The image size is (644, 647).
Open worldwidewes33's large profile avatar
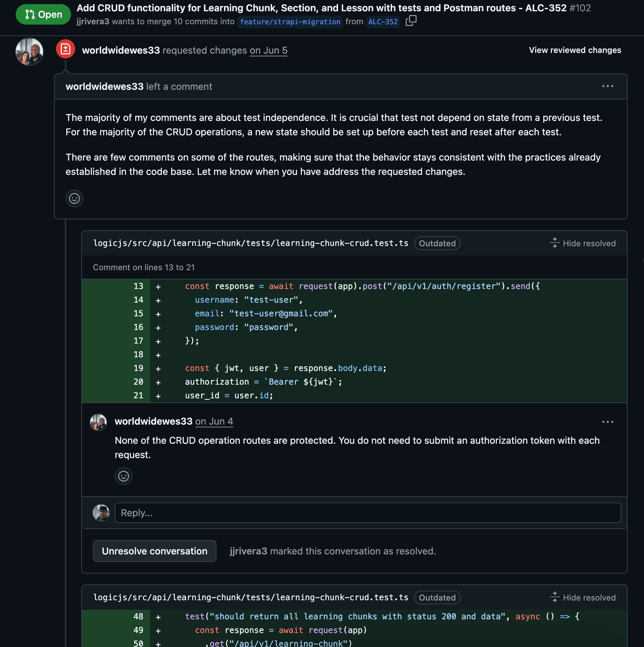point(29,52)
